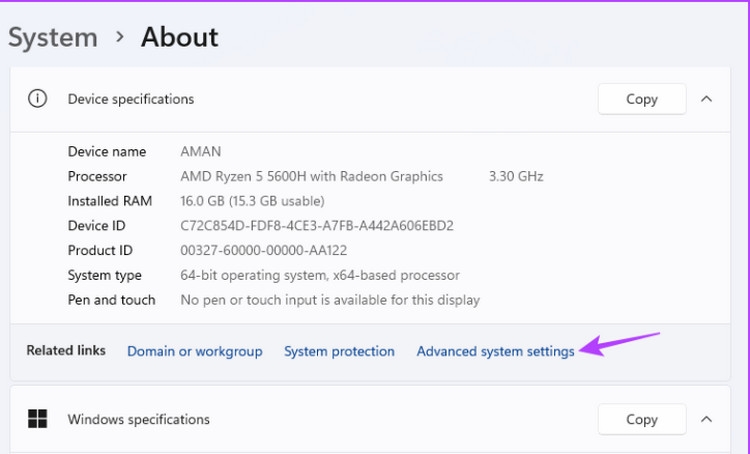Copy the Device specifications
The width and height of the screenshot is (750, 454).
(642, 99)
